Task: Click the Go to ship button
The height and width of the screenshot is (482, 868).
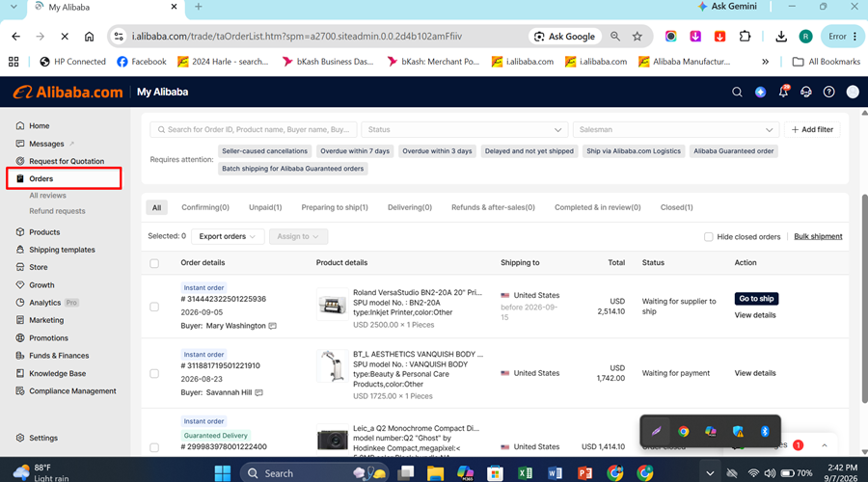Action: [756, 299]
